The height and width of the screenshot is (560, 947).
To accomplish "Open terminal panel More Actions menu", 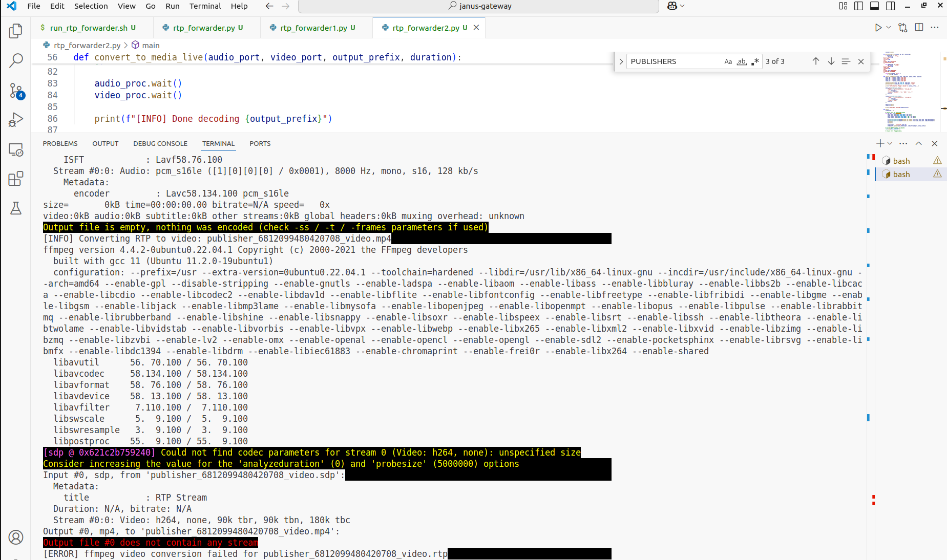I will click(903, 143).
